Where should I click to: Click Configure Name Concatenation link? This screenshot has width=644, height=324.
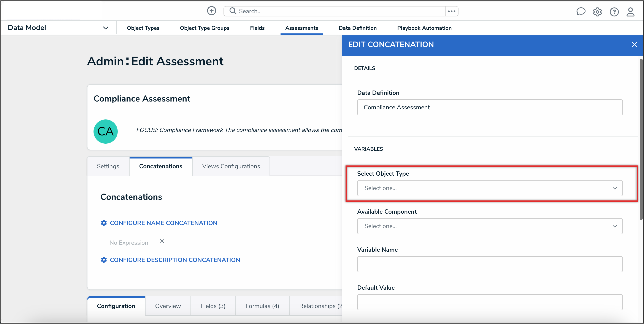tap(163, 223)
